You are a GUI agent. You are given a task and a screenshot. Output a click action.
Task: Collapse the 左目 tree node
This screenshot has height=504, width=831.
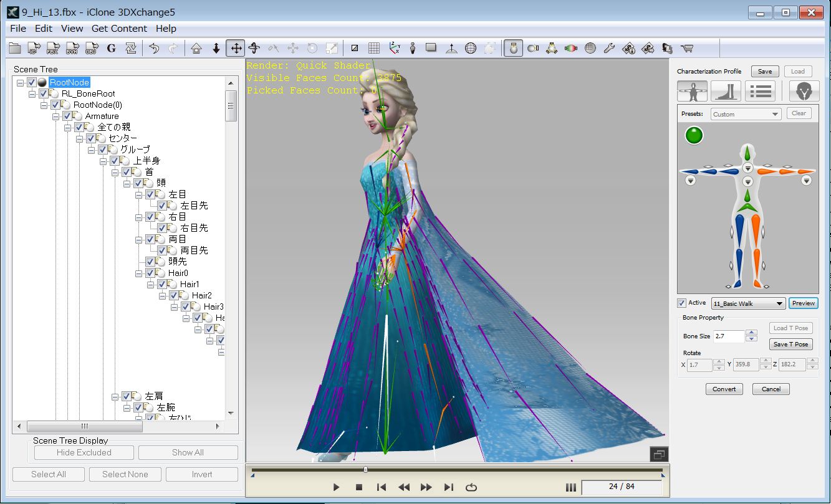point(139,194)
